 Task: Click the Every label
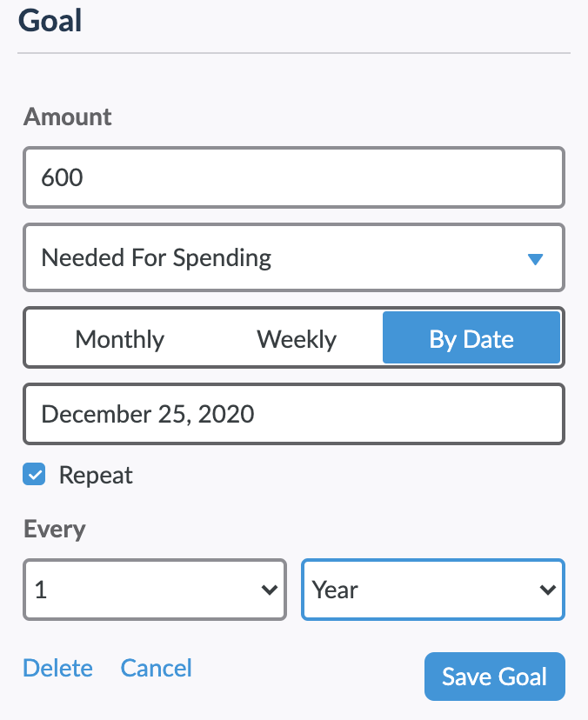[x=55, y=530]
